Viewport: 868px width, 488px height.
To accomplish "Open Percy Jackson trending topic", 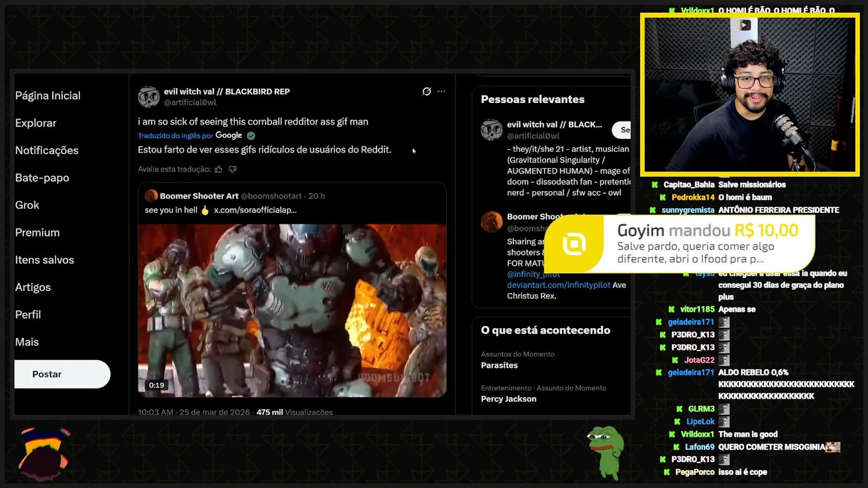I will [509, 399].
